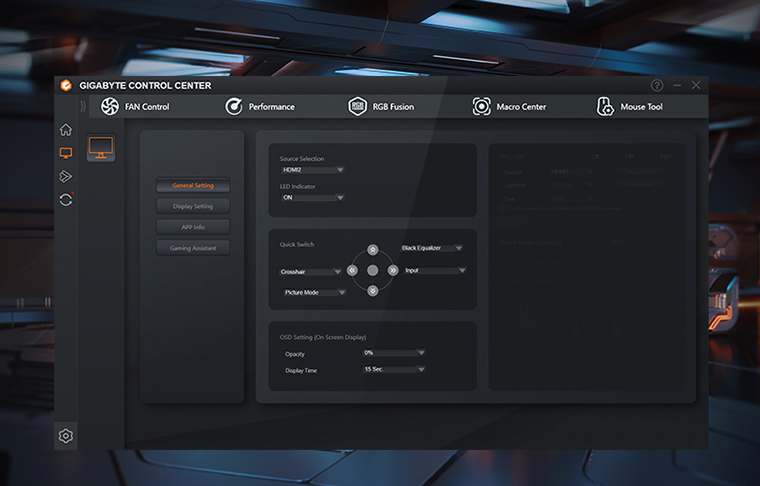
Task: Select the monitor device thumbnail
Action: (x=101, y=148)
